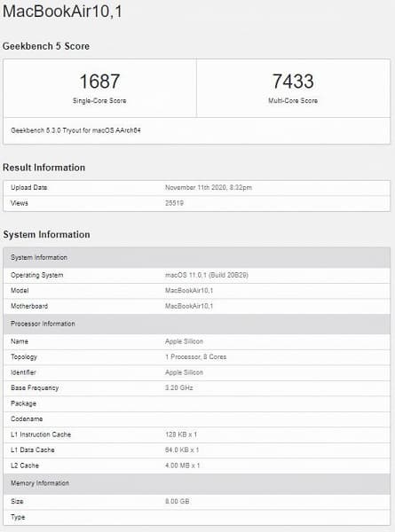Click the Multi-Core Score label
This screenshot has width=395, height=532.
(x=293, y=101)
